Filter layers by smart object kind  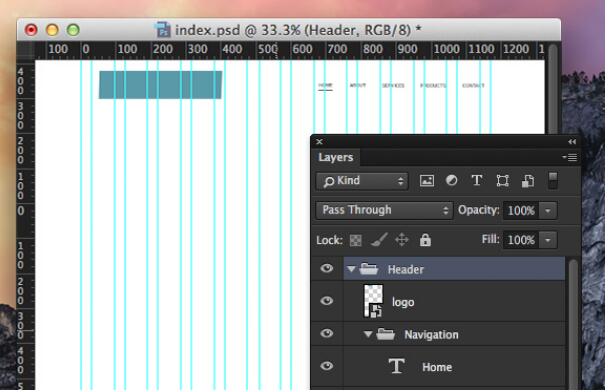coord(528,181)
